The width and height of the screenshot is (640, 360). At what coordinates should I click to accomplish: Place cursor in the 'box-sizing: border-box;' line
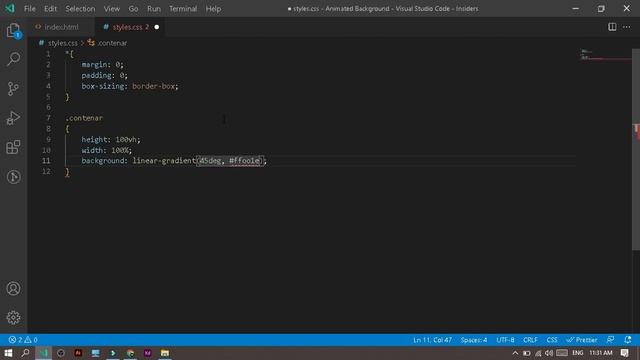point(130,86)
